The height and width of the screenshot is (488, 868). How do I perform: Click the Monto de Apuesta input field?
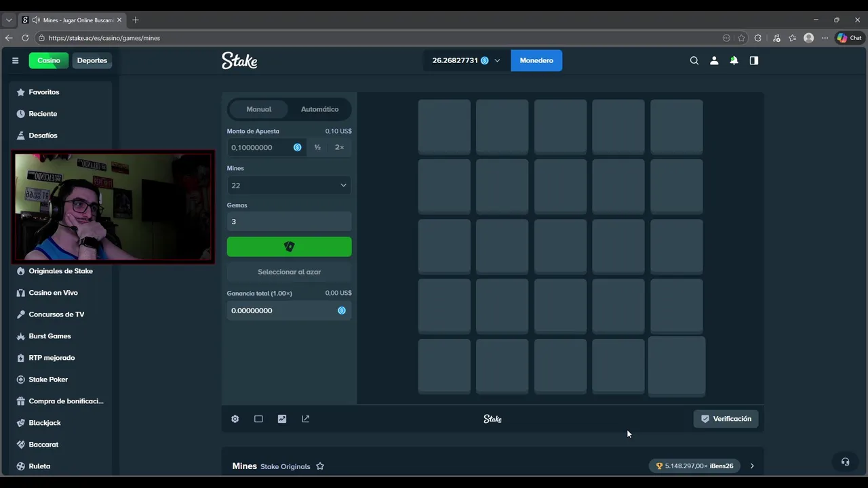tap(267, 147)
